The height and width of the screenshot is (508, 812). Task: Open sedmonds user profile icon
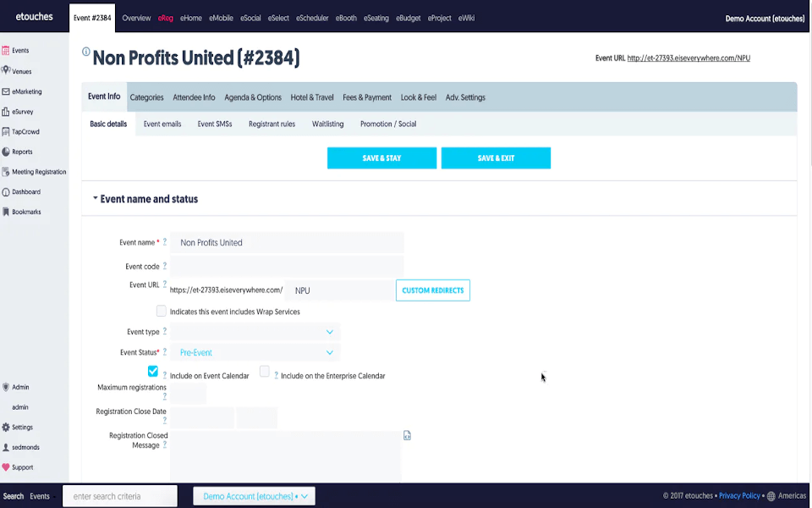coord(6,447)
